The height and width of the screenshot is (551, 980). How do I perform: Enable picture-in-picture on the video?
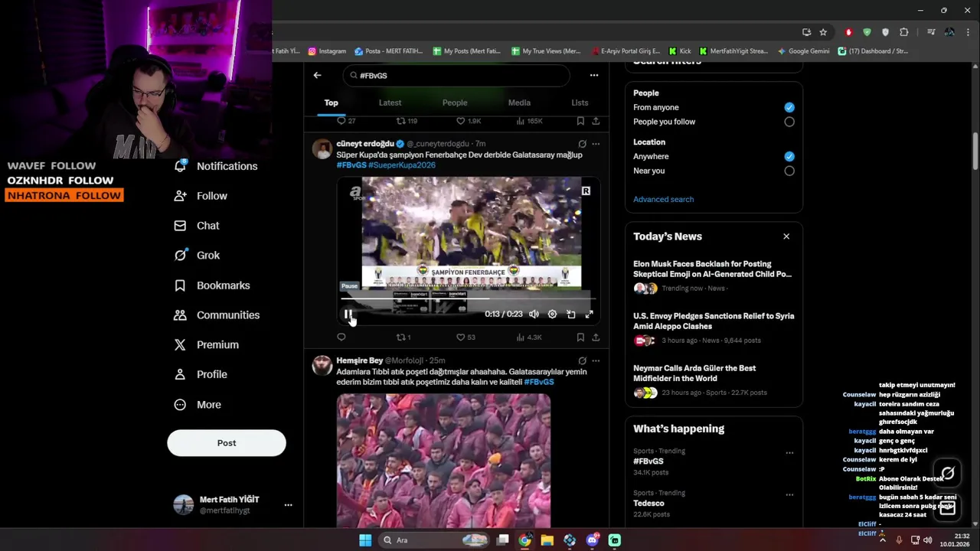point(570,315)
